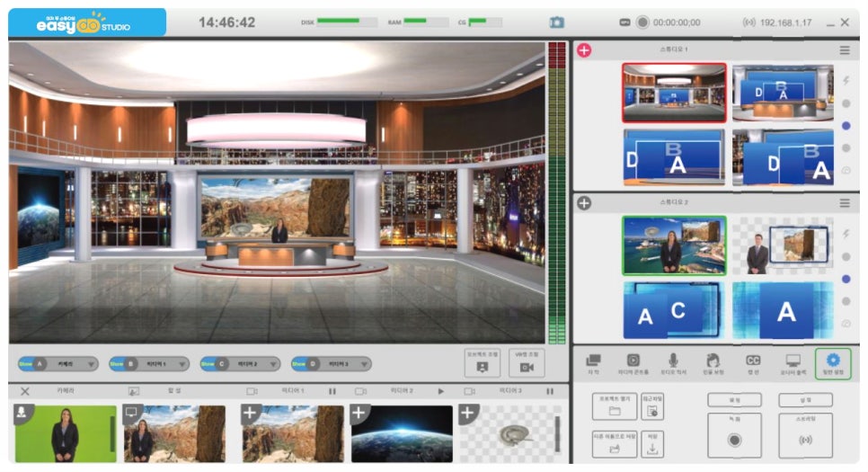This screenshot has width=868, height=472.
Task: Open the media control tab
Action: [x=633, y=364]
